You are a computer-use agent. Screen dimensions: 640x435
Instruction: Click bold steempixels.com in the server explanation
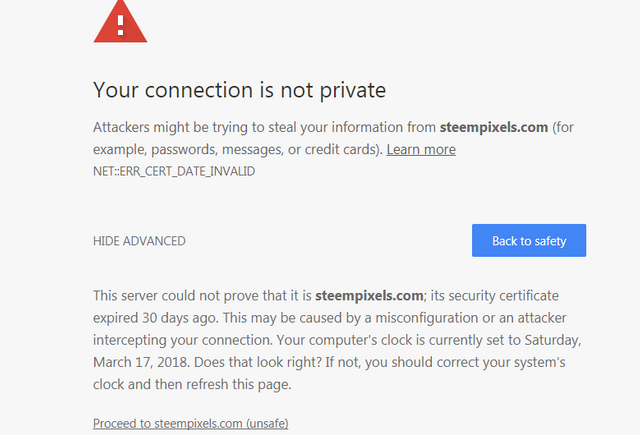tap(369, 295)
